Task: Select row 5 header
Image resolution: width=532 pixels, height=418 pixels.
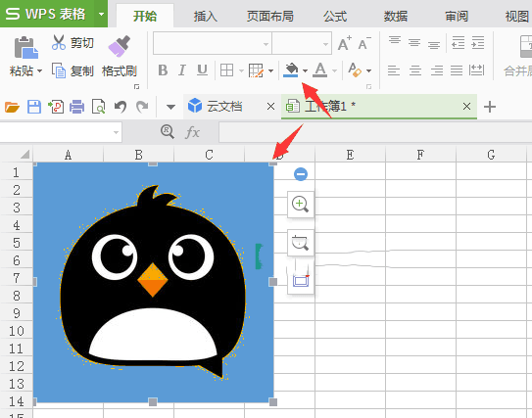Action: 17,242
